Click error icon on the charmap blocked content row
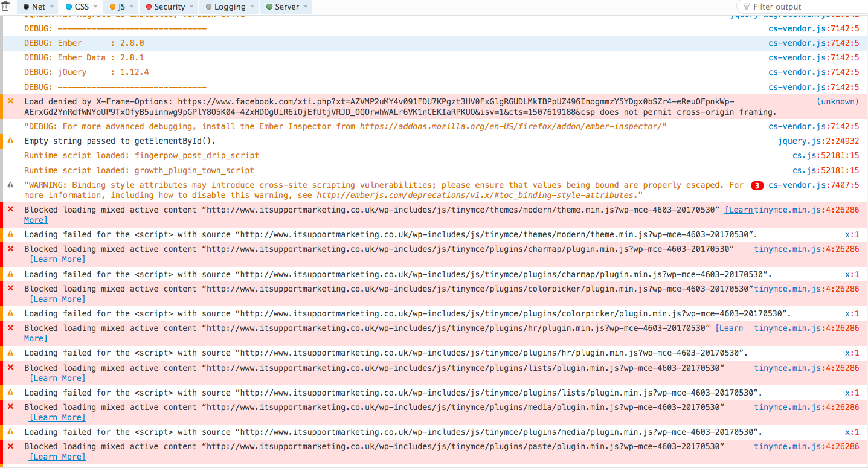This screenshot has height=468, width=868. (10, 249)
